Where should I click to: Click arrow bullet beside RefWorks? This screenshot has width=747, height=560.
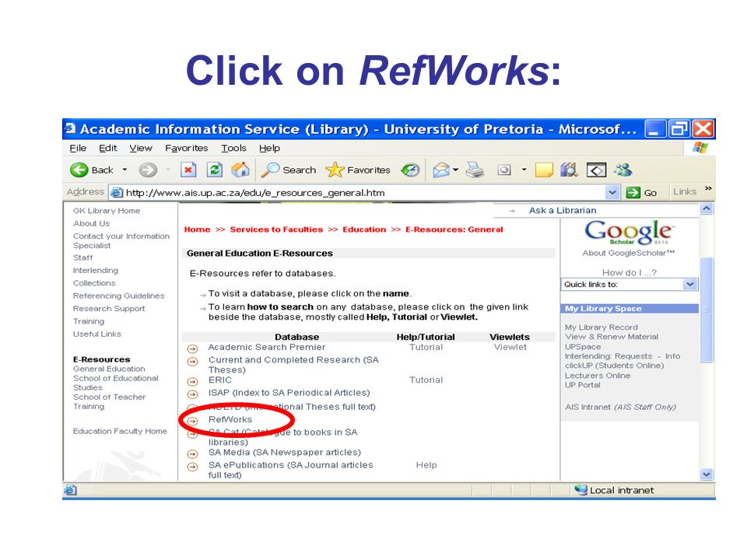pos(192,421)
